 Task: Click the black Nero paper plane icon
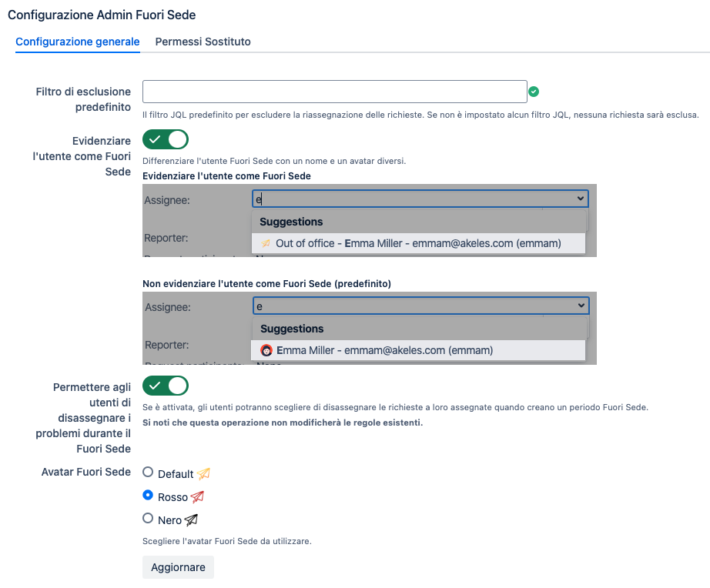tap(192, 520)
